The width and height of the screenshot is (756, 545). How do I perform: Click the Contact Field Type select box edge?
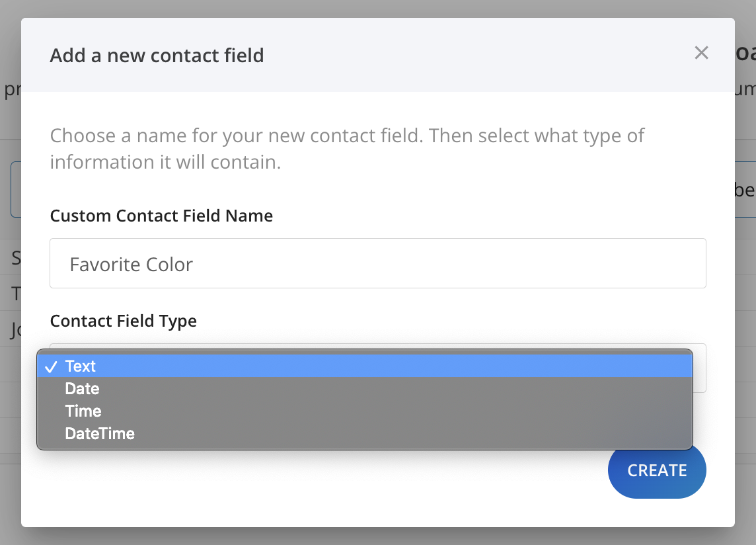coord(699,369)
